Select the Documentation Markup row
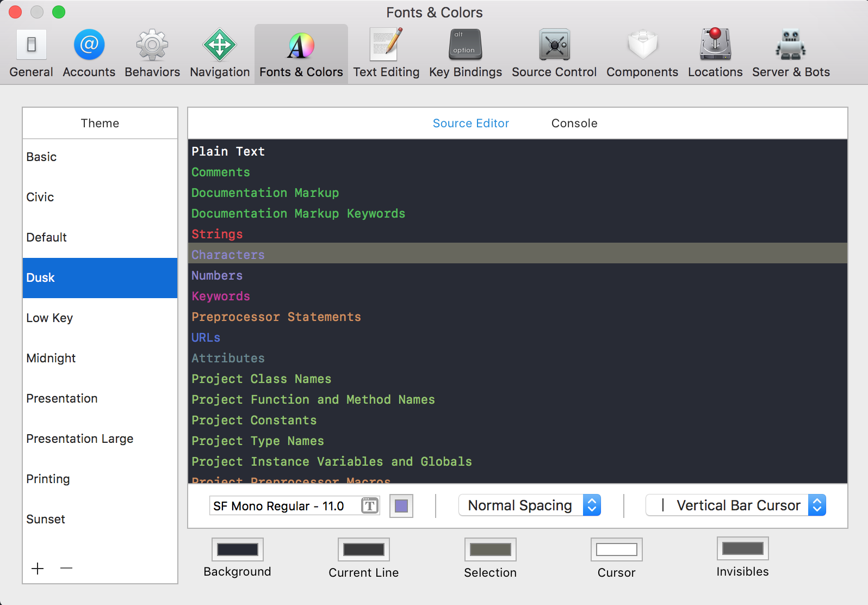 click(518, 193)
